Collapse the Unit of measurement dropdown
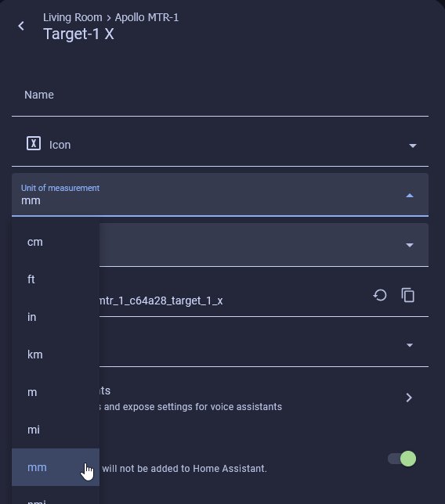Image resolution: width=445 pixels, height=504 pixels. (410, 196)
